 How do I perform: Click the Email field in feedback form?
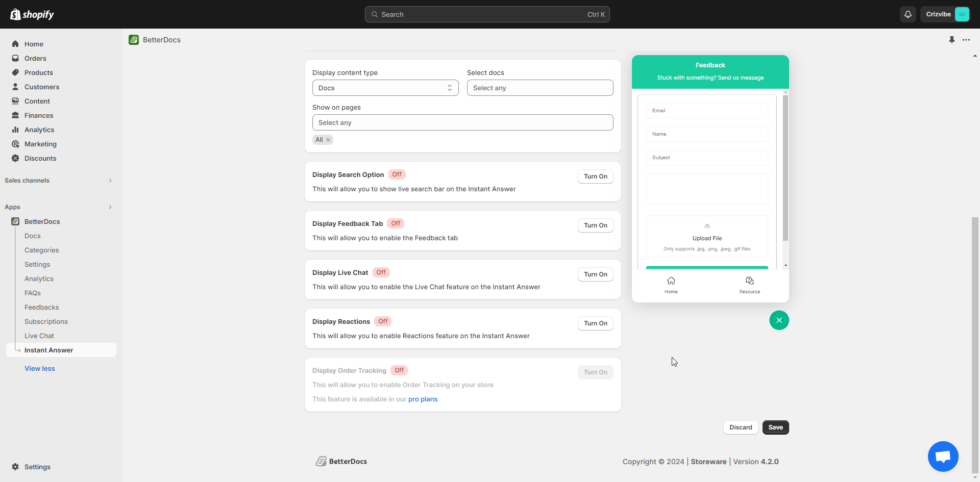pyautogui.click(x=707, y=110)
